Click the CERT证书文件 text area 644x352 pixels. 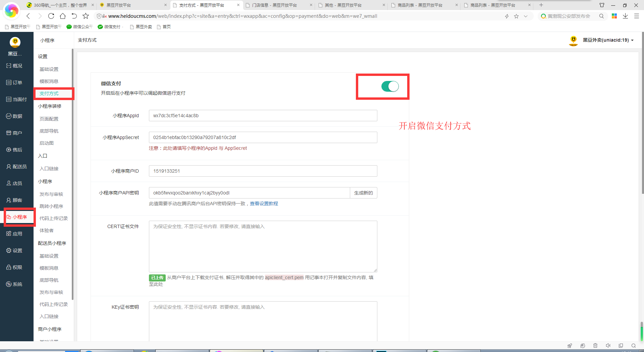(x=263, y=247)
